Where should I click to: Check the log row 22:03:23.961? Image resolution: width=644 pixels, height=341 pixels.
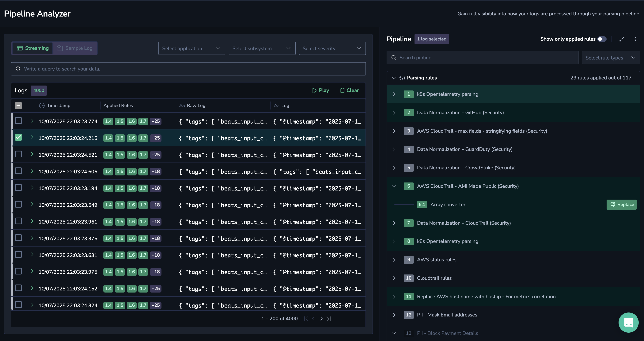18,221
